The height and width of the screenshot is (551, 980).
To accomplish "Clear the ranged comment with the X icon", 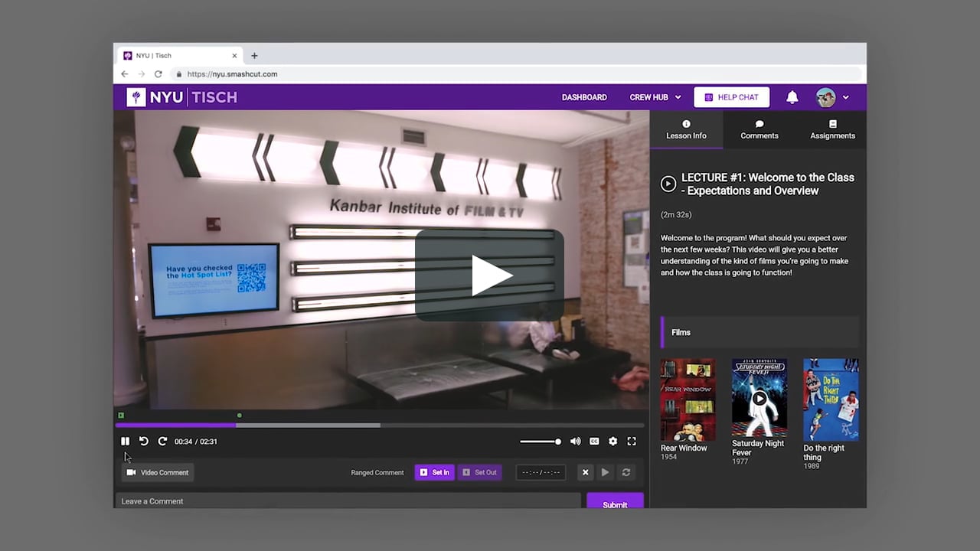I will coord(586,472).
